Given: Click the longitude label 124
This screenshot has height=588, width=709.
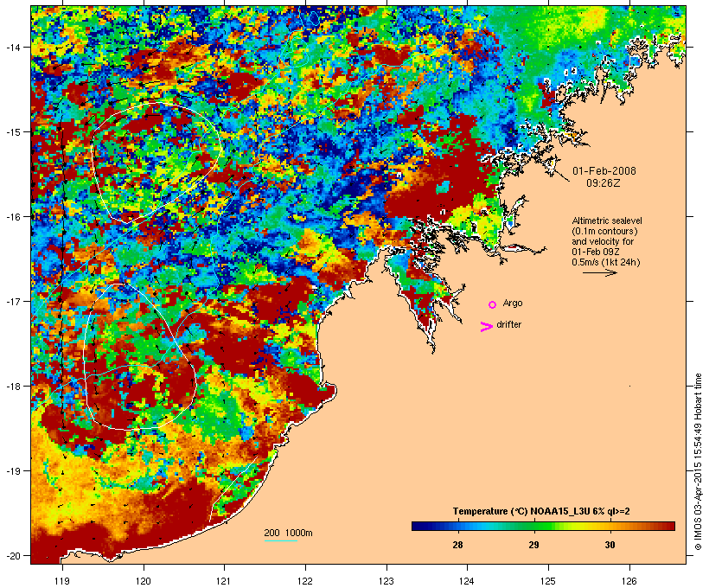Looking at the screenshot, I should pyautogui.click(x=467, y=581).
